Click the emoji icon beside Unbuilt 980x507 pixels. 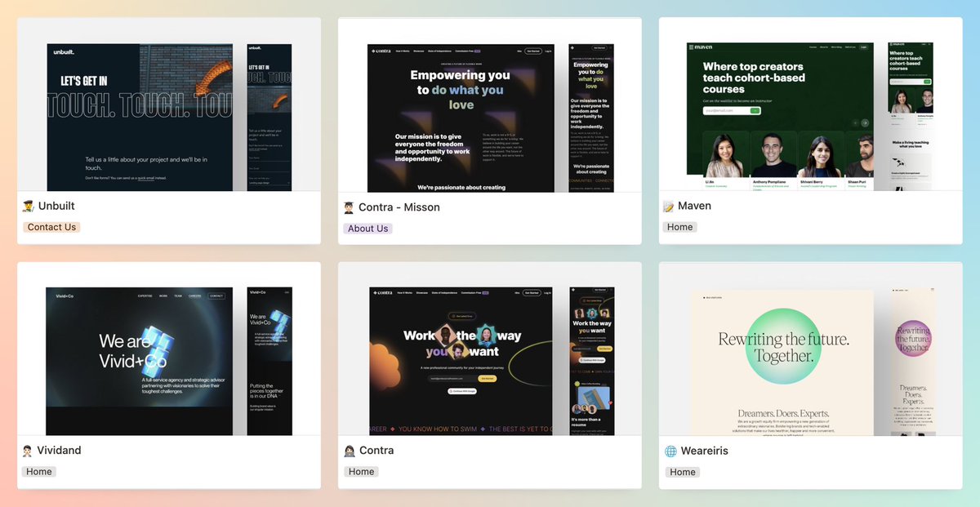[29, 207]
